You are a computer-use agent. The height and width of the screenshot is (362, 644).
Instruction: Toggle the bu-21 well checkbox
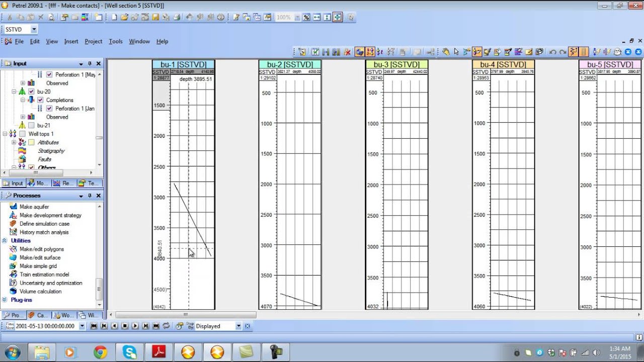(31, 125)
